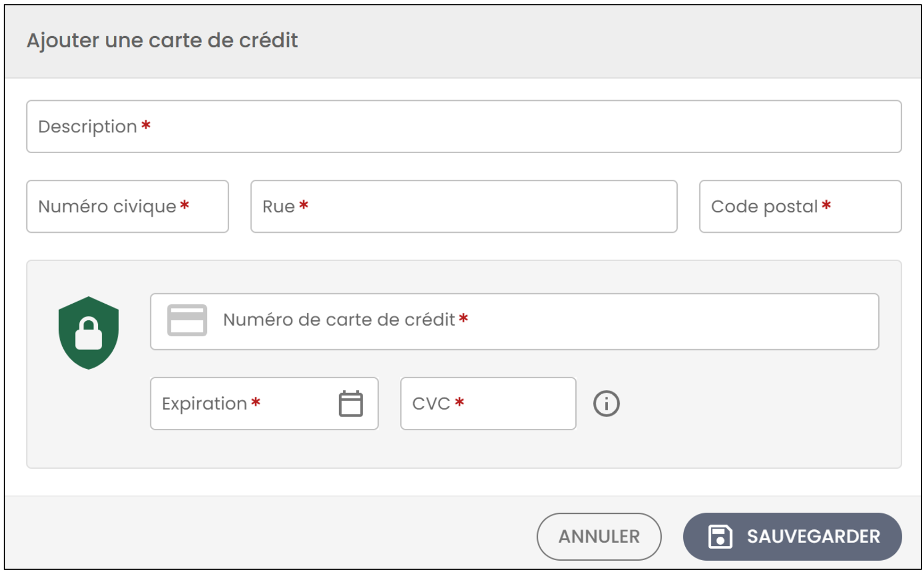
Task: Click the credit card icon in the card number field
Action: pos(187,320)
